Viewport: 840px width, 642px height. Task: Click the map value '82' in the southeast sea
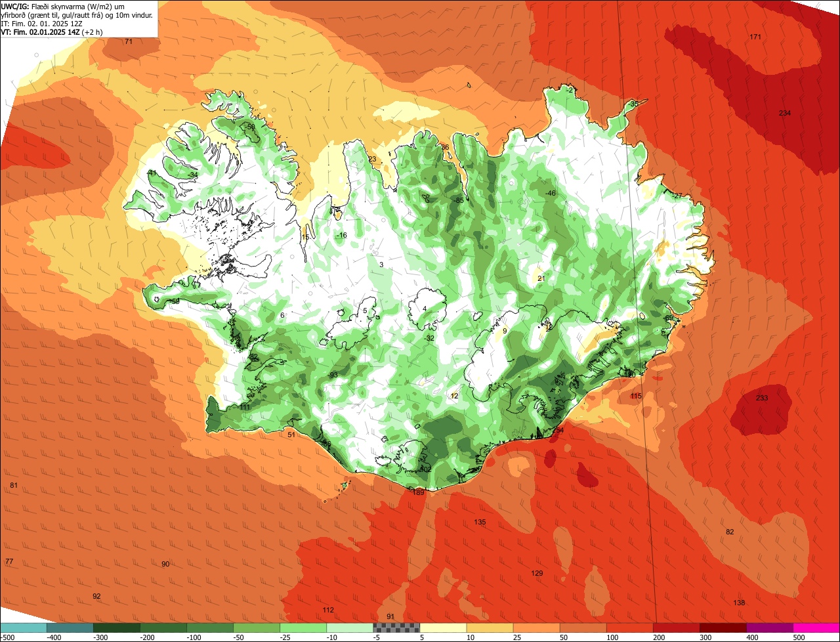click(730, 531)
